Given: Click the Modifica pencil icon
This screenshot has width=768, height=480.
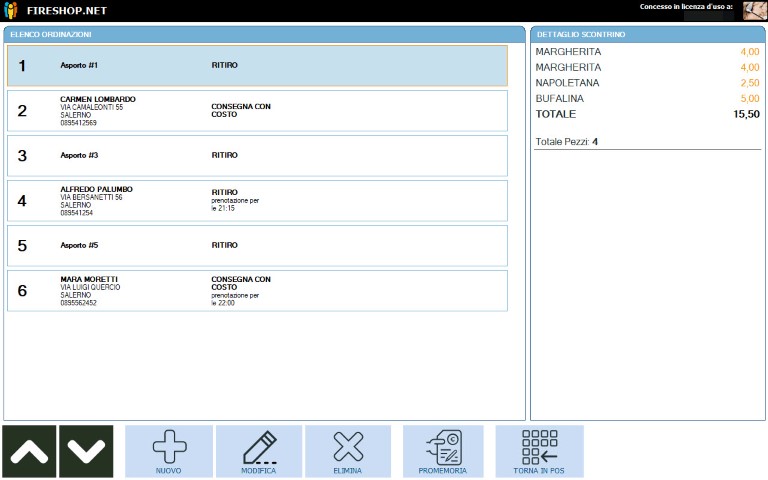Looking at the screenshot, I should point(258,446).
